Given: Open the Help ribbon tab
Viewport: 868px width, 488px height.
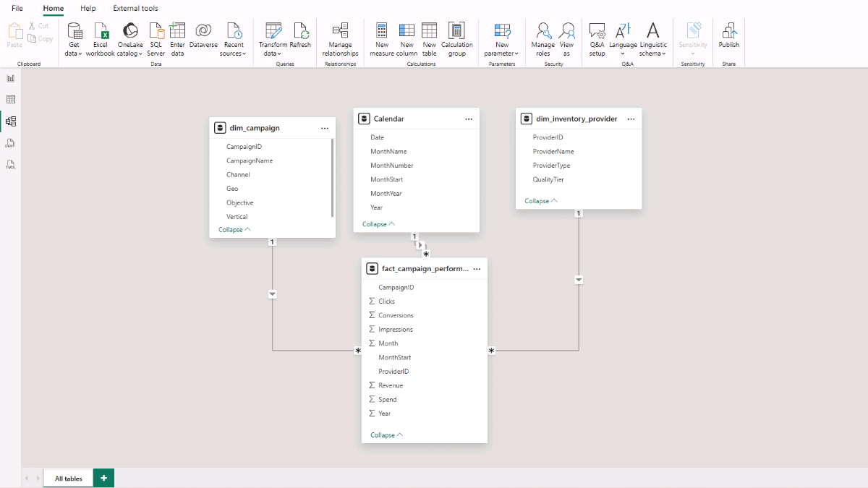Looking at the screenshot, I should [88, 9].
